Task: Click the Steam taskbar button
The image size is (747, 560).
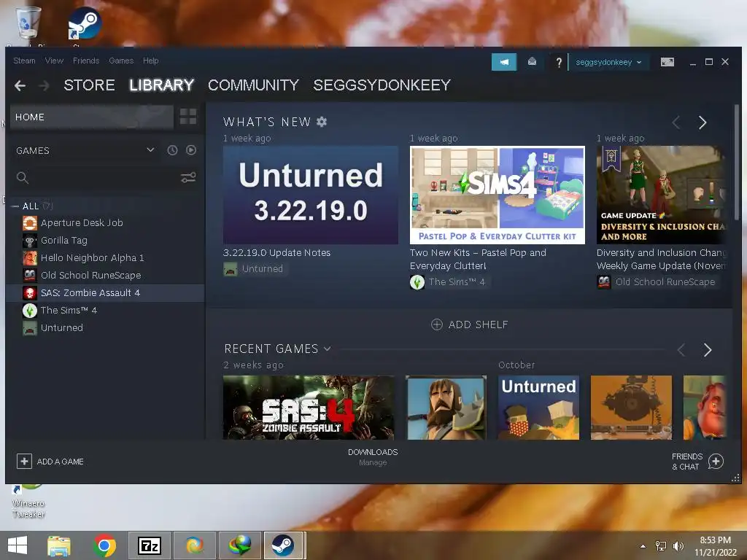Action: [283, 545]
